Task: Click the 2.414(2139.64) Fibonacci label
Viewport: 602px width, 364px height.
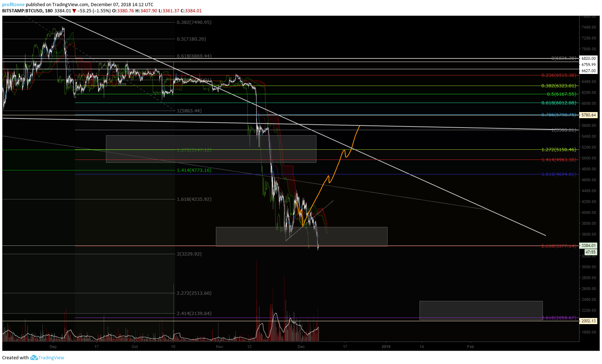Action: click(x=194, y=314)
